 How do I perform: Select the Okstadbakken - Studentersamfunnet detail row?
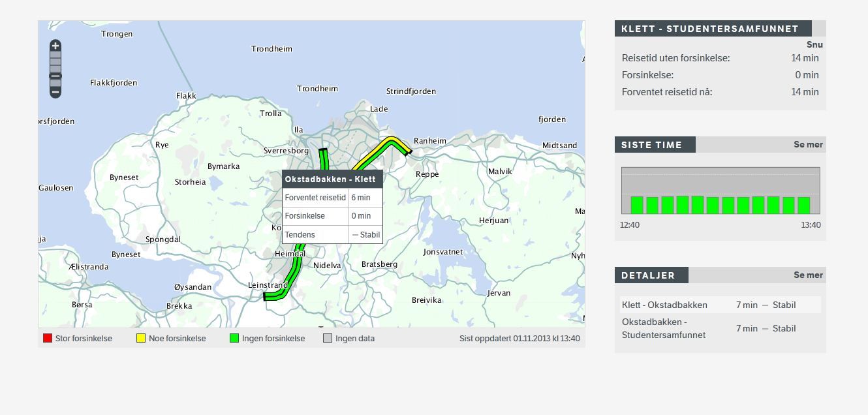(720, 328)
